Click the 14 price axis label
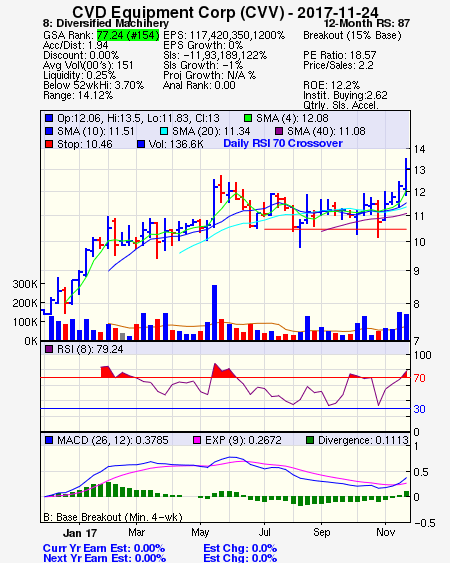 tap(419, 149)
